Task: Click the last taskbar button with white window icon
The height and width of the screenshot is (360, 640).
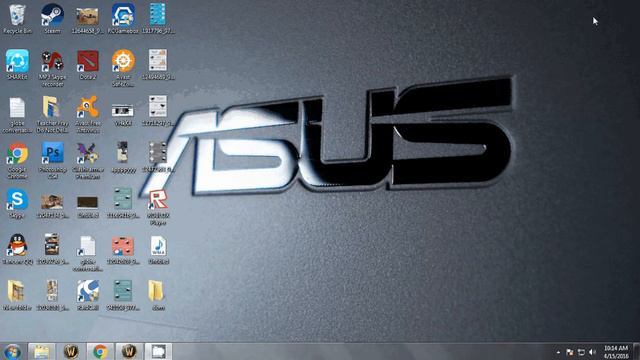Action: coord(158,351)
